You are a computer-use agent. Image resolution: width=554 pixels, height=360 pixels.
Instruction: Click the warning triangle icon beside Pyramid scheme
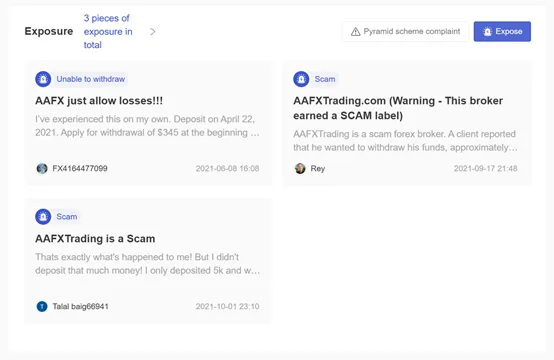pos(355,32)
